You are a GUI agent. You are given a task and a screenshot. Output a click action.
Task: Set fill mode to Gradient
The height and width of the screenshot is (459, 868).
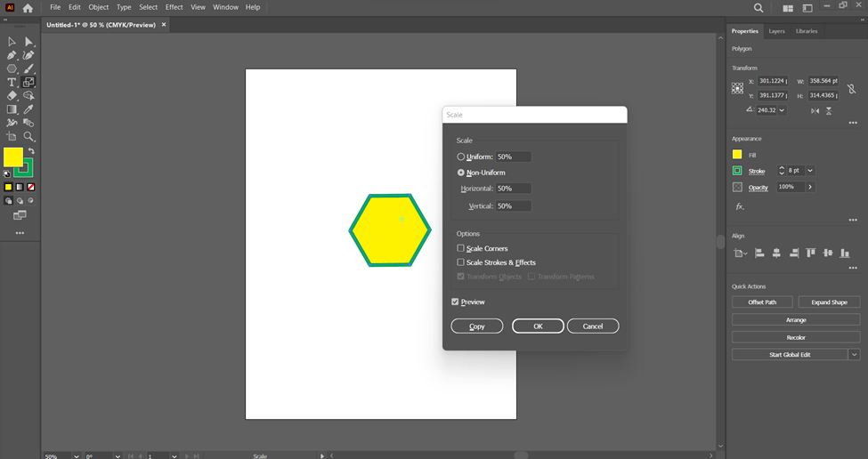20,187
